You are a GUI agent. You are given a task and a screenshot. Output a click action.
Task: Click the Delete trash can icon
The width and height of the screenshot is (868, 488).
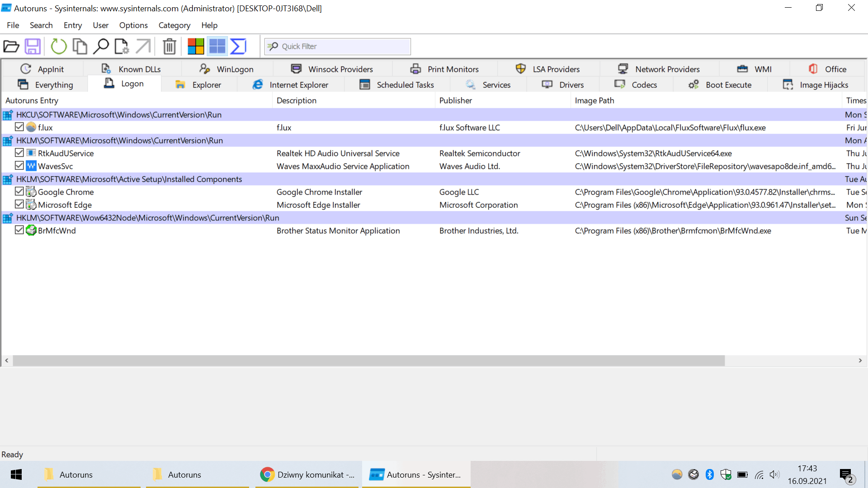point(170,47)
